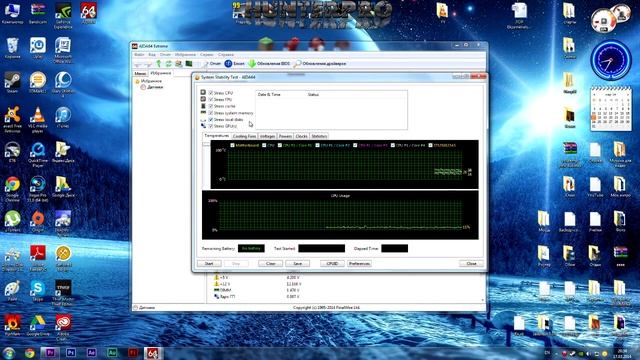Click the Clear button
The width and height of the screenshot is (640, 360).
coord(270,264)
